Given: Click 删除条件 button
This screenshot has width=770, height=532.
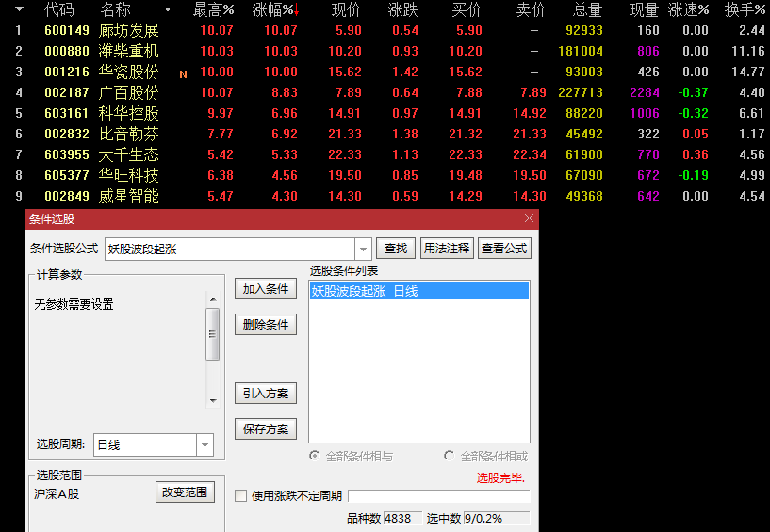Looking at the screenshot, I should click(x=266, y=325).
